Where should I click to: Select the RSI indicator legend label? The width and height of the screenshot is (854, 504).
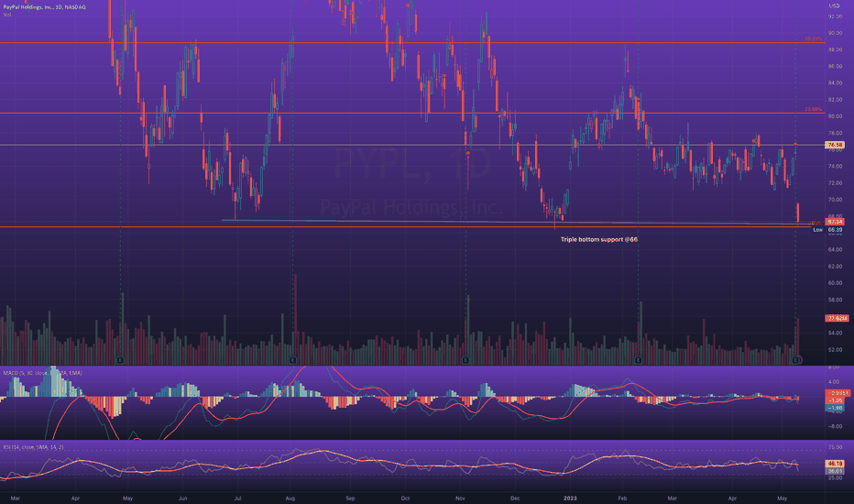click(33, 447)
